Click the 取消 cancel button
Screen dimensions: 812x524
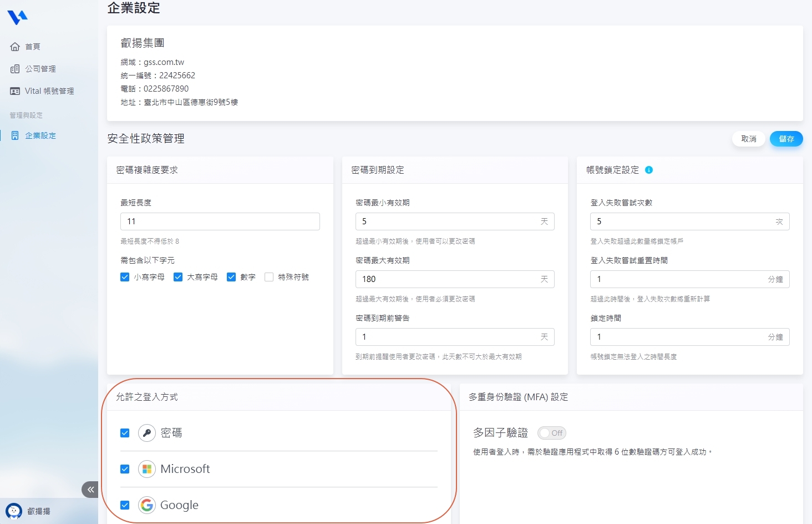tap(748, 139)
